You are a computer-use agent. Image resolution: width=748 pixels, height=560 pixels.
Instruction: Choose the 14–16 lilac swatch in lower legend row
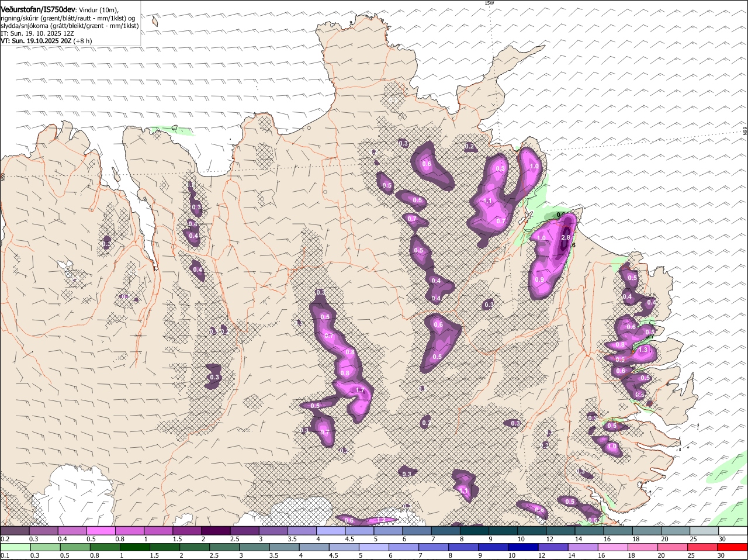(x=583, y=548)
